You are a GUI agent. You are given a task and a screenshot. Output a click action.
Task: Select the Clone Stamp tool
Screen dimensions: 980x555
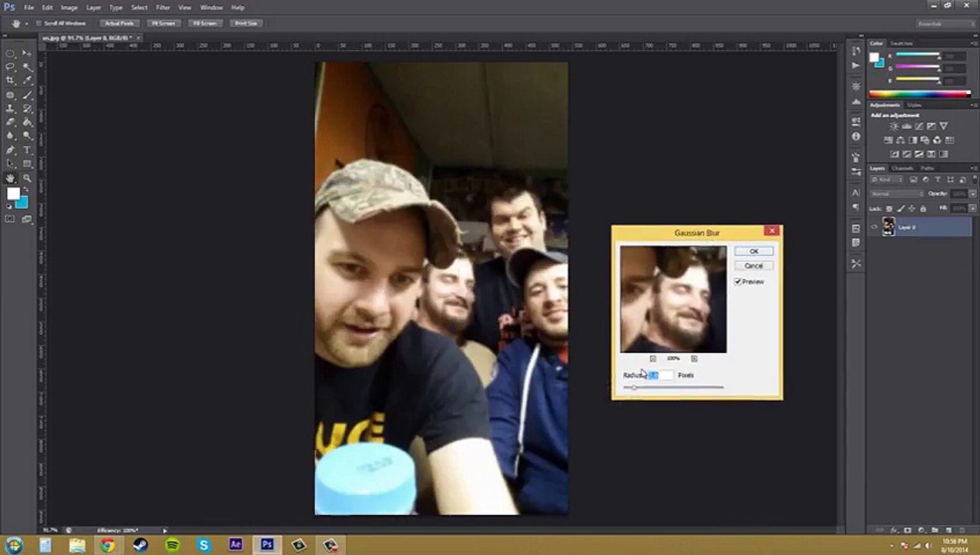tap(10, 108)
